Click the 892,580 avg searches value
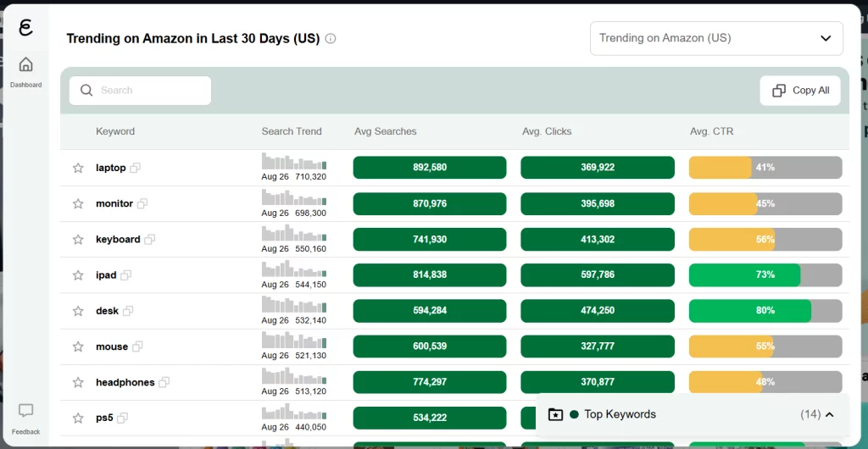The width and height of the screenshot is (868, 449). [x=430, y=168]
